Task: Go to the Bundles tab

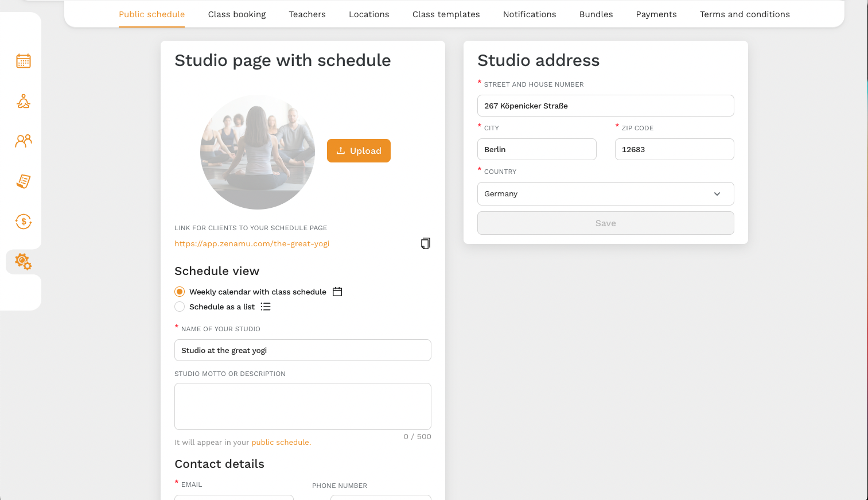Action: pos(596,14)
